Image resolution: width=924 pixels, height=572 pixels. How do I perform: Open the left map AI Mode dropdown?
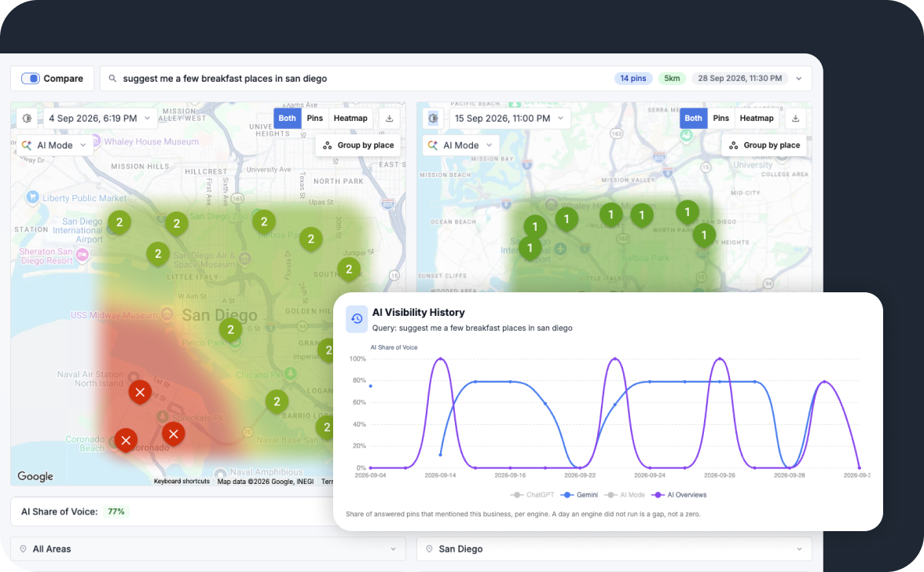click(x=55, y=145)
